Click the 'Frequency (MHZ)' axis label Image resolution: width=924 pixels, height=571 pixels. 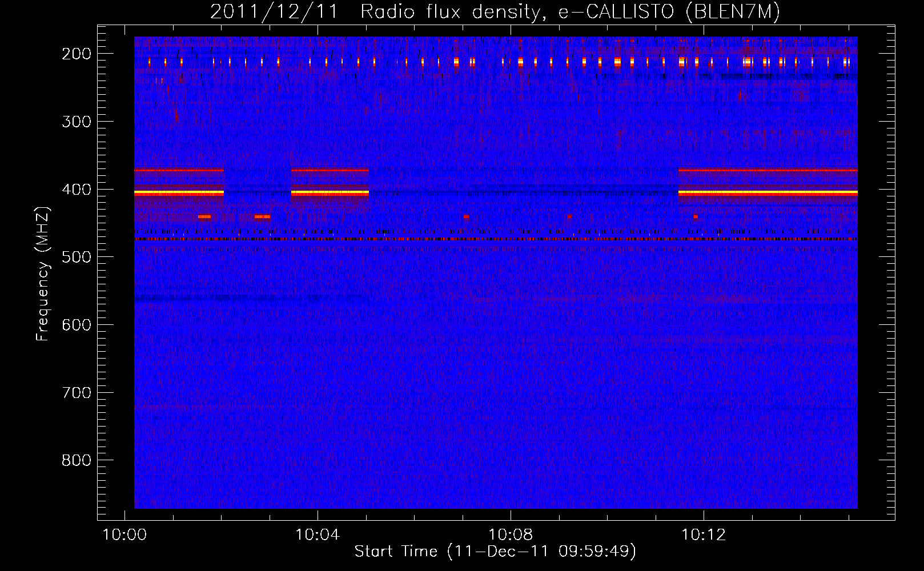[x=43, y=274]
